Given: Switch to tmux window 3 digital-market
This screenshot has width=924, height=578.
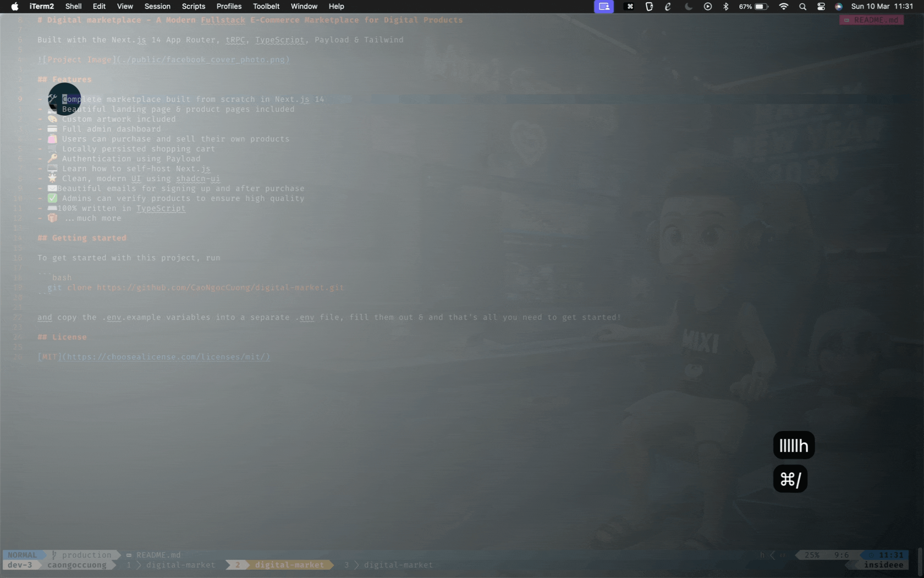Looking at the screenshot, I should click(389, 565).
